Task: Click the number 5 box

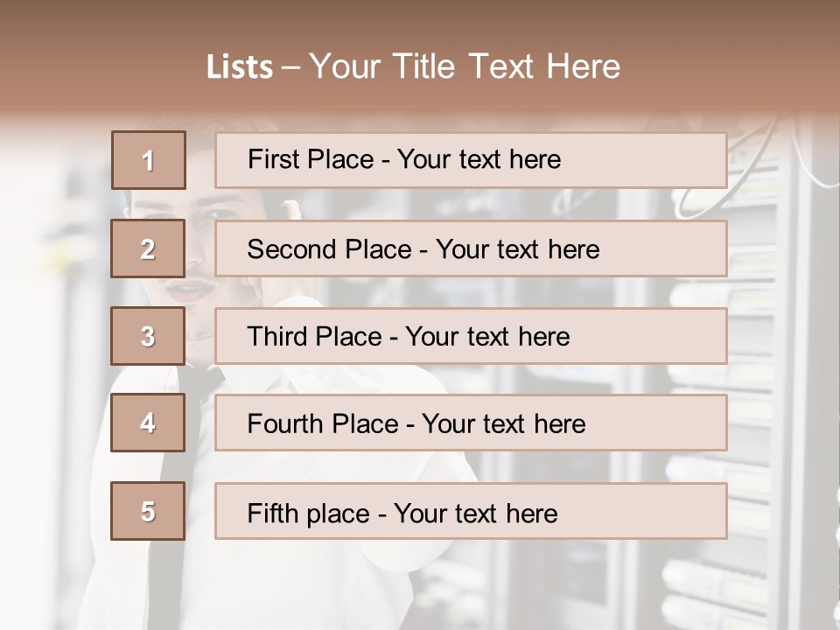Action: coord(149,511)
